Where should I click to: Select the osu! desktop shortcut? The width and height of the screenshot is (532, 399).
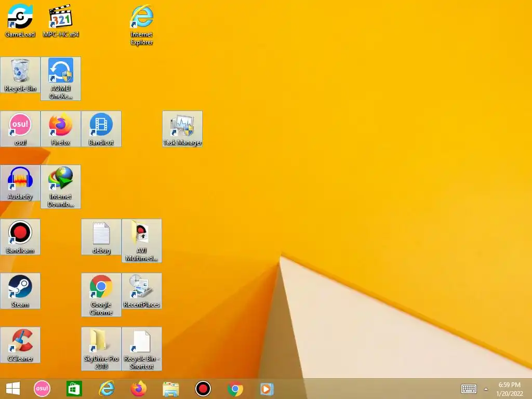click(20, 129)
